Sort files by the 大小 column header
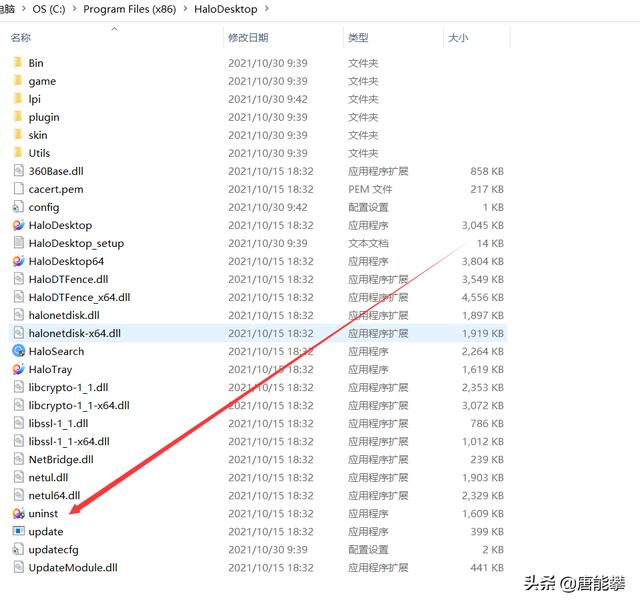This screenshot has height=606, width=640. [458, 38]
